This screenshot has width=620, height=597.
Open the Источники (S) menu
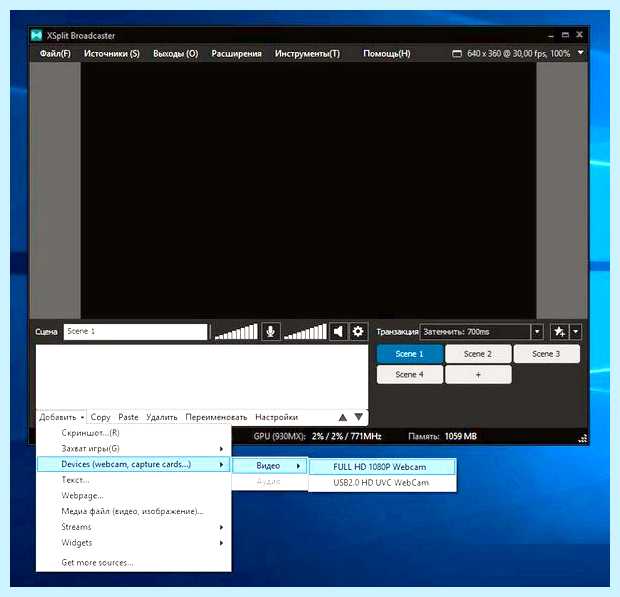point(112,53)
